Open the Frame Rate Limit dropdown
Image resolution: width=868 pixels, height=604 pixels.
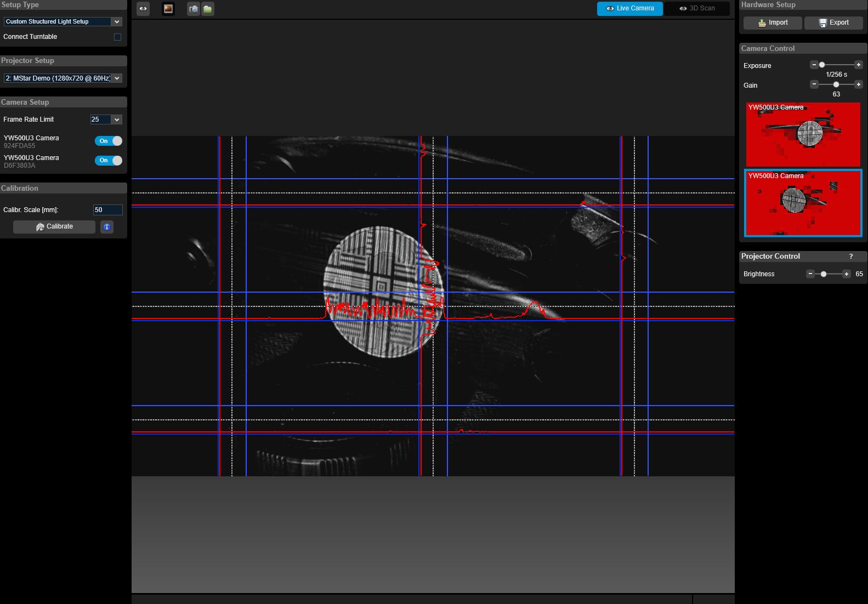106,119
